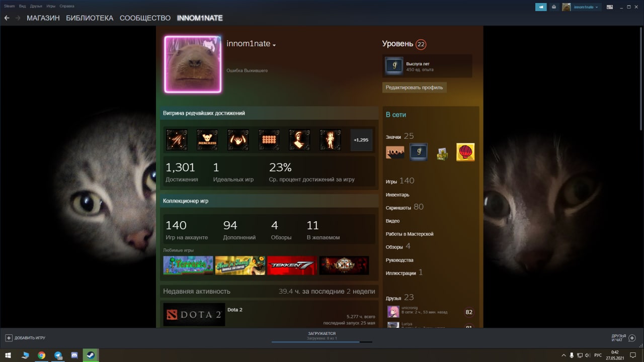Open the Видео link
The width and height of the screenshot is (644, 362).
coord(393,221)
